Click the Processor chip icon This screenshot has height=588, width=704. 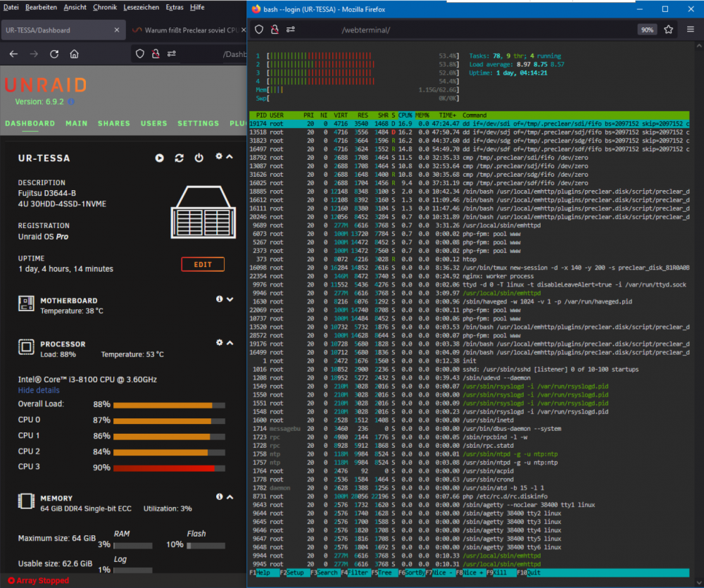pyautogui.click(x=26, y=346)
